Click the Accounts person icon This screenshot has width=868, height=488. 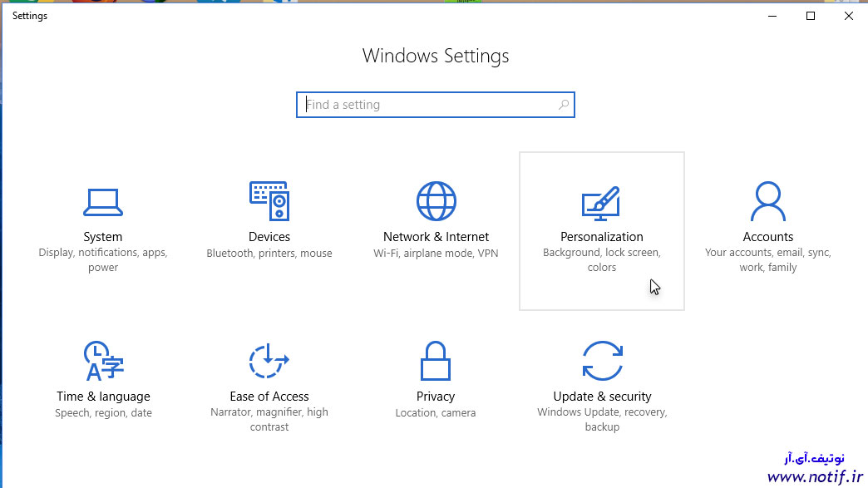point(768,201)
